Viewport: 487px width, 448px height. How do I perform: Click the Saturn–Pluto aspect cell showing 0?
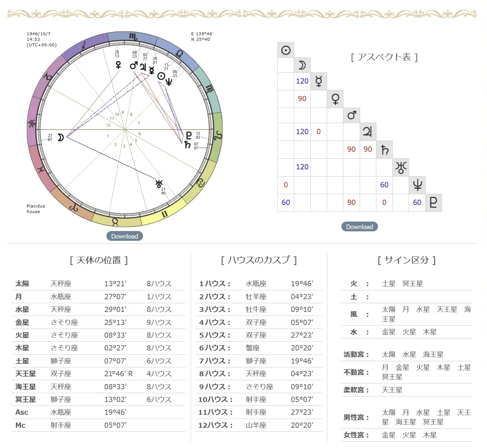[385, 203]
